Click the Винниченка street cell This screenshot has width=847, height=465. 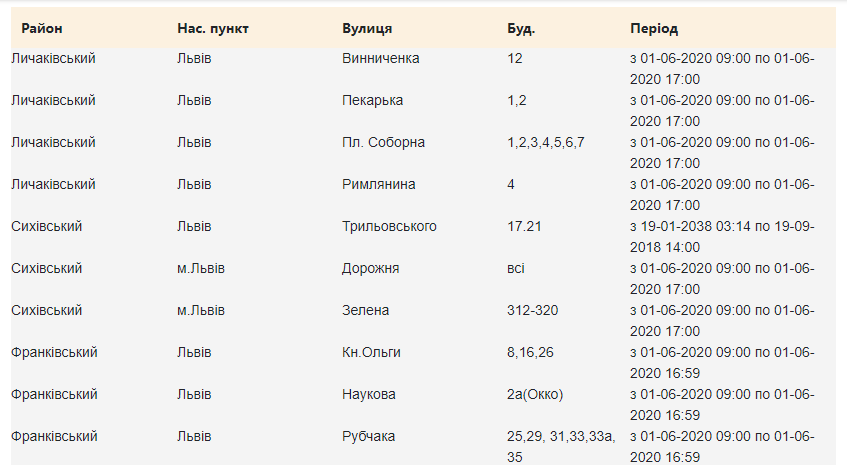pyautogui.click(x=380, y=59)
